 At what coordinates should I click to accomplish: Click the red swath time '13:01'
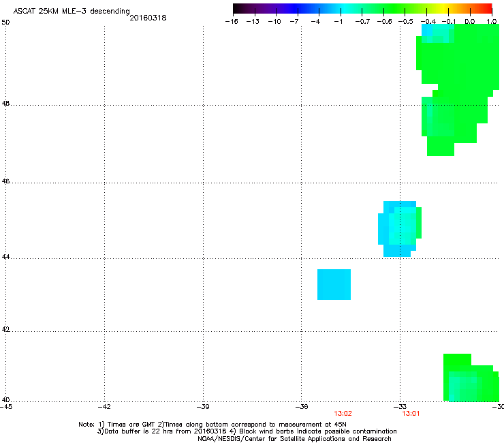coord(411,414)
